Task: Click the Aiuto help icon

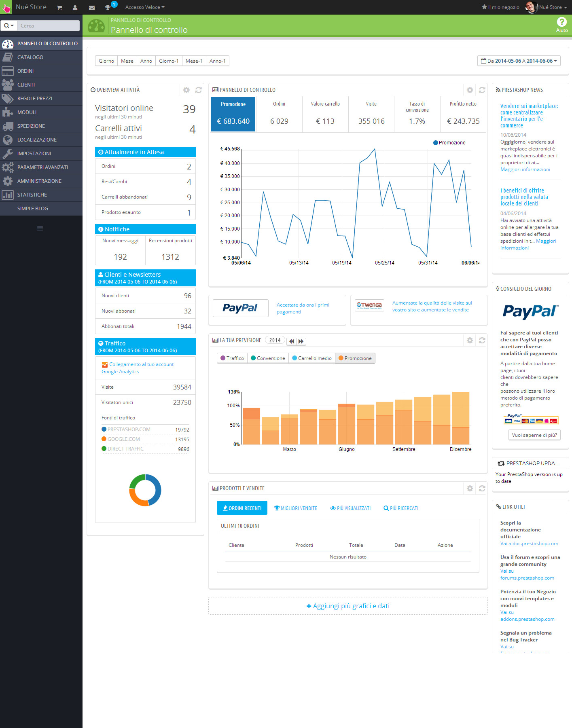Action: [x=562, y=25]
